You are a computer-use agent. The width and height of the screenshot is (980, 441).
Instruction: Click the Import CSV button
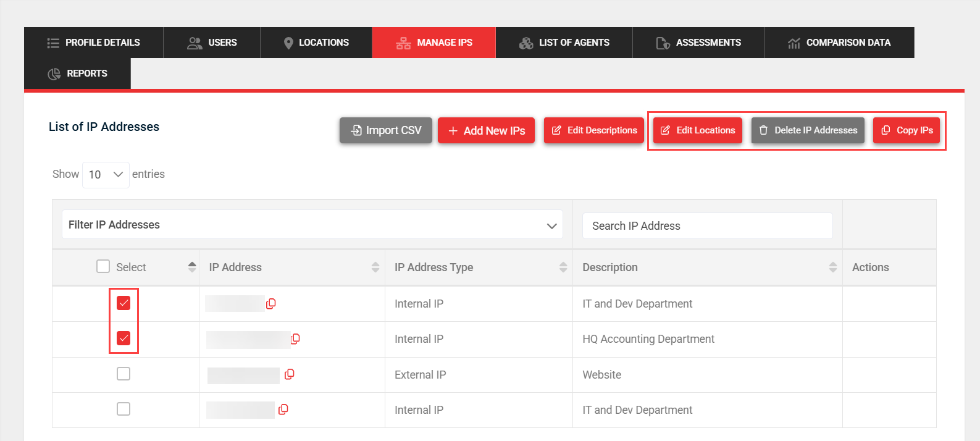(386, 130)
